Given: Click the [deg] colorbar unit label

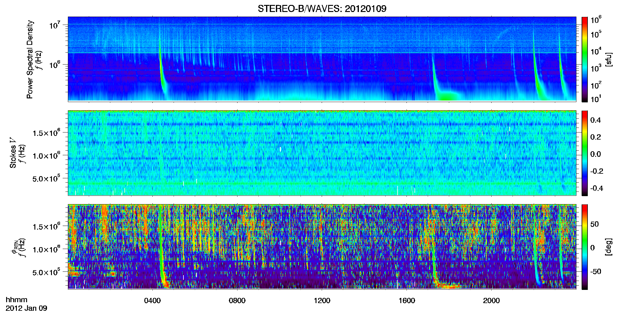Looking at the screenshot, I should click(x=609, y=247).
